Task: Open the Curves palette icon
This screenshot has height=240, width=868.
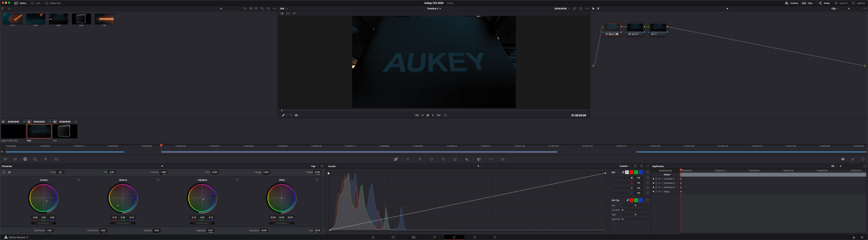Action: coord(396,160)
